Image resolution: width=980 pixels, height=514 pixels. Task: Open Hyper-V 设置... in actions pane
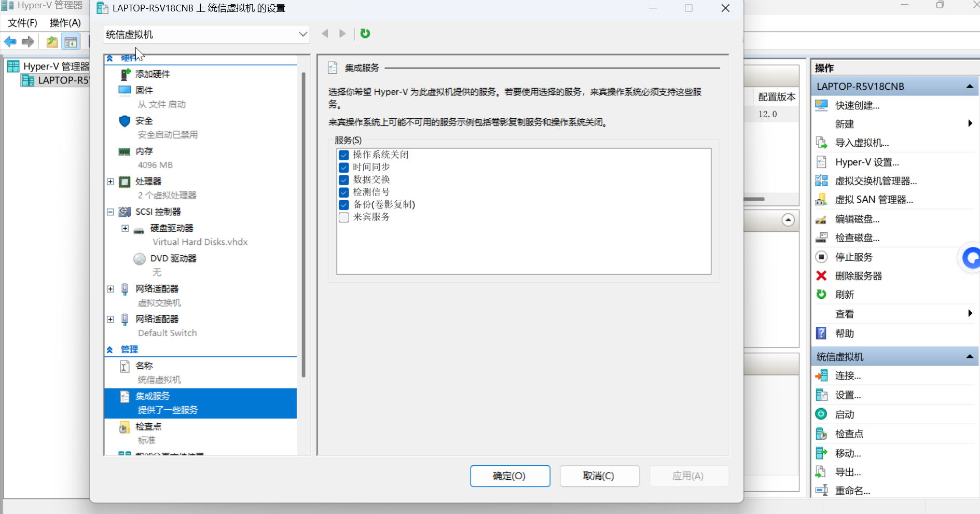pyautogui.click(x=867, y=162)
